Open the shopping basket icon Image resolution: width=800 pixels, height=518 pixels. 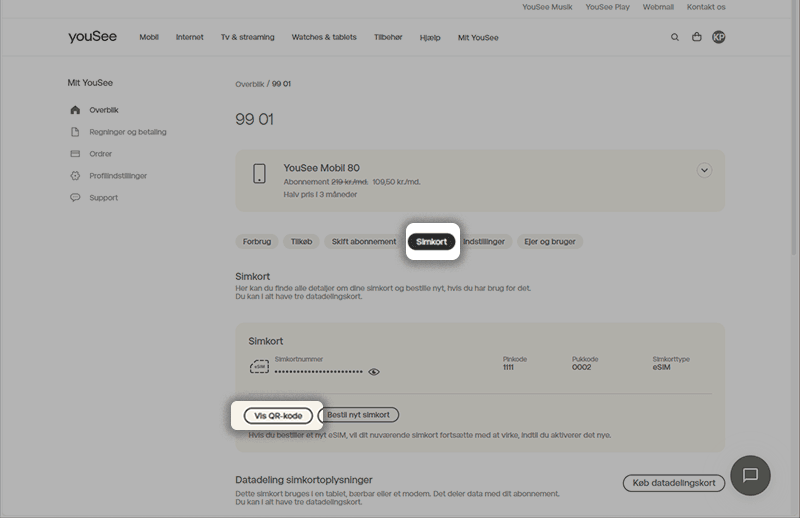(x=697, y=37)
